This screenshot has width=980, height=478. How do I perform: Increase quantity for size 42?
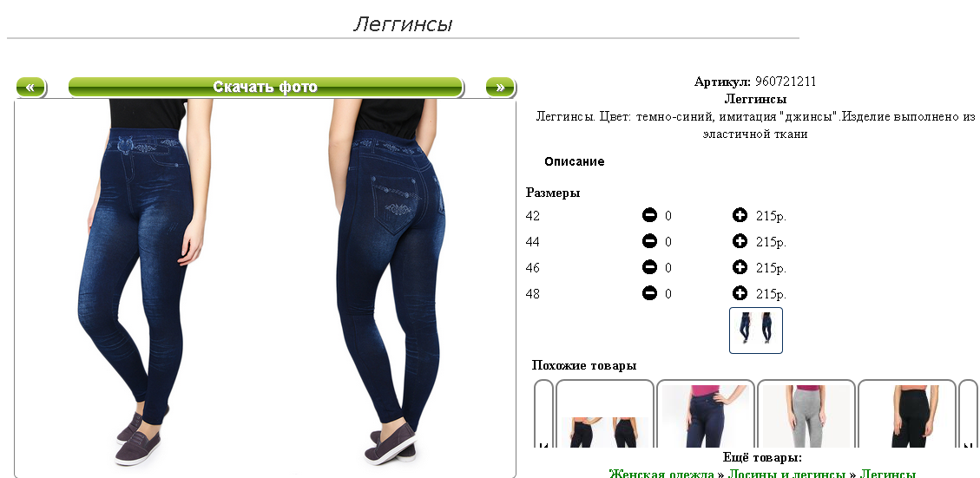[x=740, y=215]
